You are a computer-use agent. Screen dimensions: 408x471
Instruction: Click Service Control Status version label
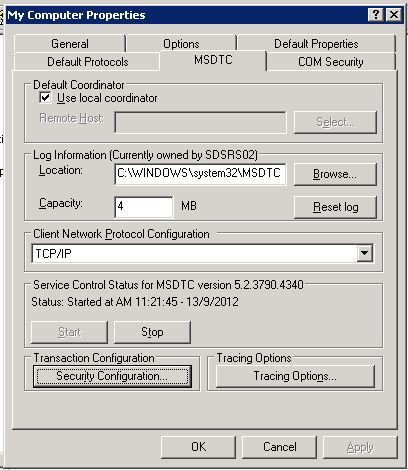point(168,285)
